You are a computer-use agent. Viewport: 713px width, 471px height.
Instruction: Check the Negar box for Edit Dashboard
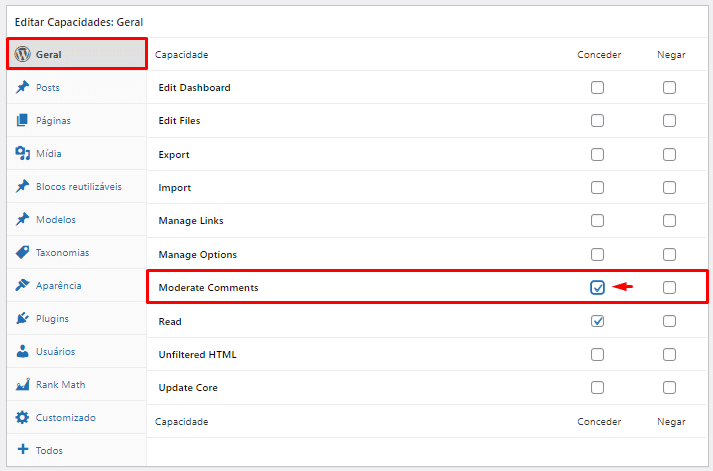point(669,88)
